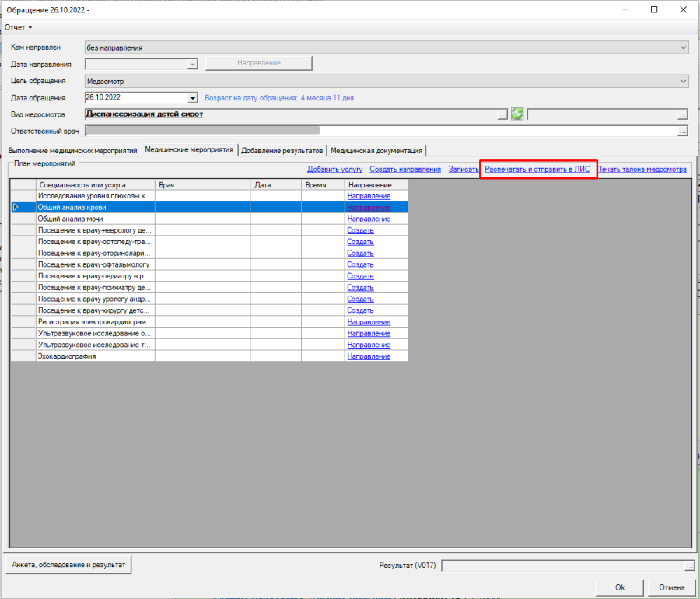The image size is (700, 599).
Task: Click Создать link for врачу-педиатру row
Action: click(360, 276)
